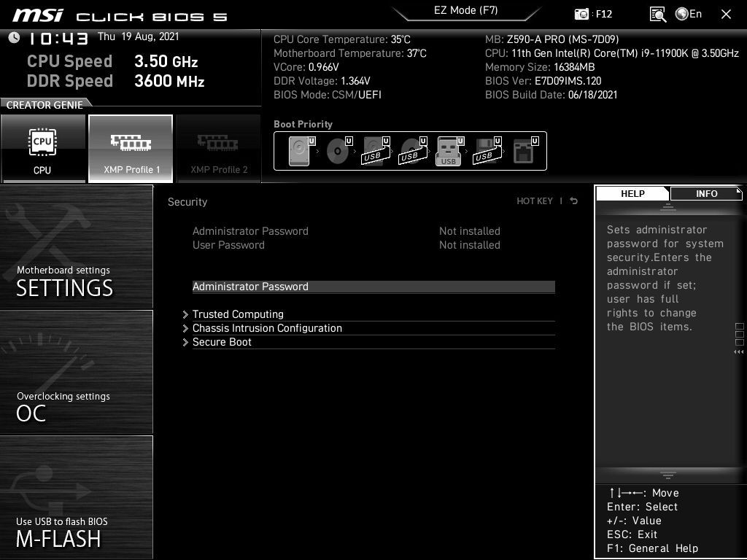Viewport: 747px width, 560px height.
Task: Click BIOS Ver E7D09IMS.120 text
Action: coord(543,81)
